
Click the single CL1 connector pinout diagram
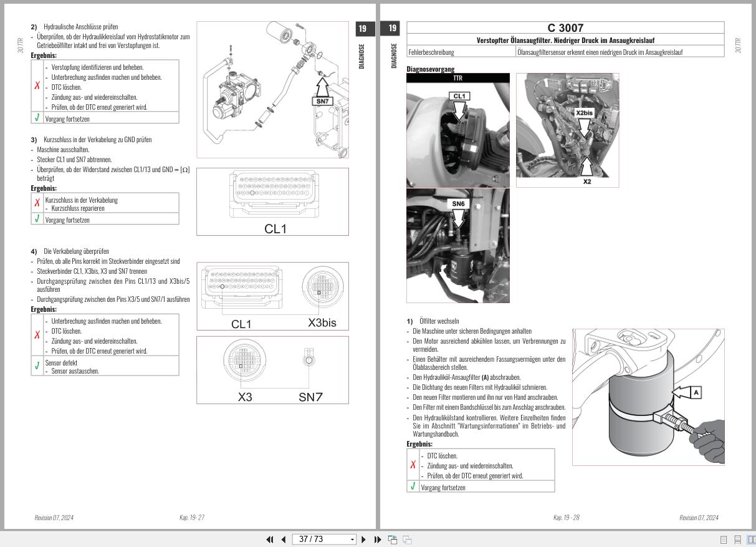click(x=272, y=201)
